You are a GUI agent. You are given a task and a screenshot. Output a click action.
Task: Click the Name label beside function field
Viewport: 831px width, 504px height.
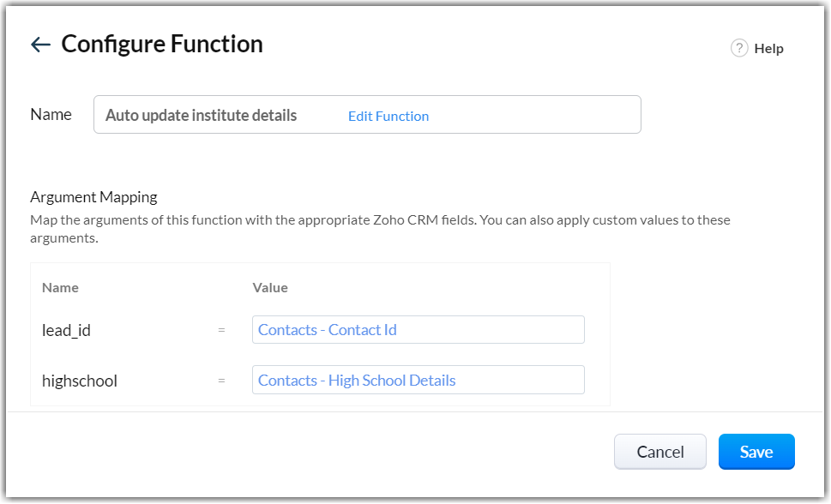pos(51,114)
